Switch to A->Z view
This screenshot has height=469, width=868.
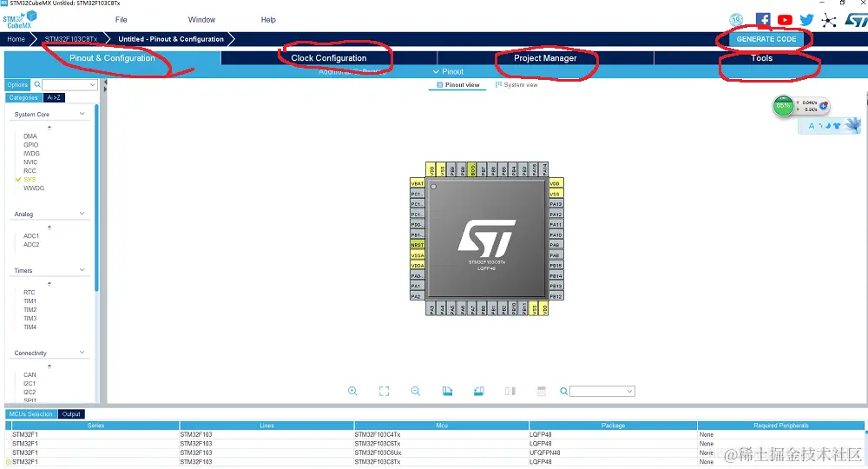tap(54, 97)
